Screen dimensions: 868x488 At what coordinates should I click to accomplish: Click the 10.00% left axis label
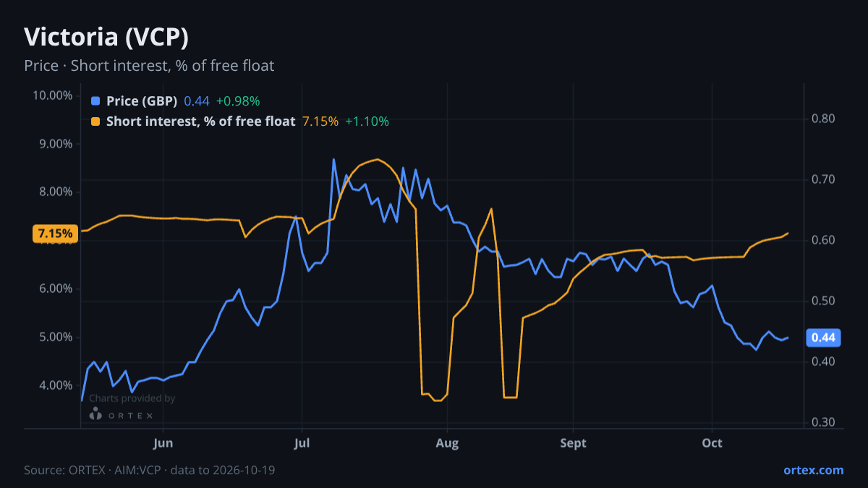[x=53, y=95]
